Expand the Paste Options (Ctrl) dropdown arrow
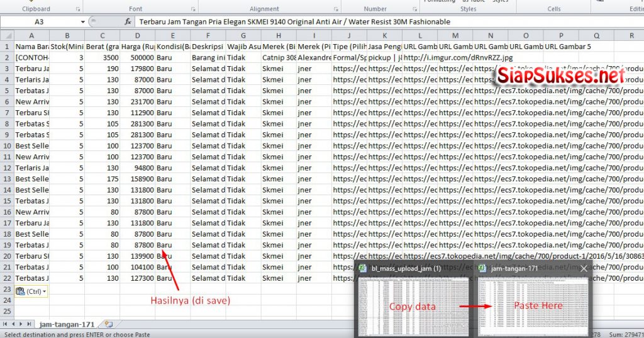 click(x=45, y=291)
